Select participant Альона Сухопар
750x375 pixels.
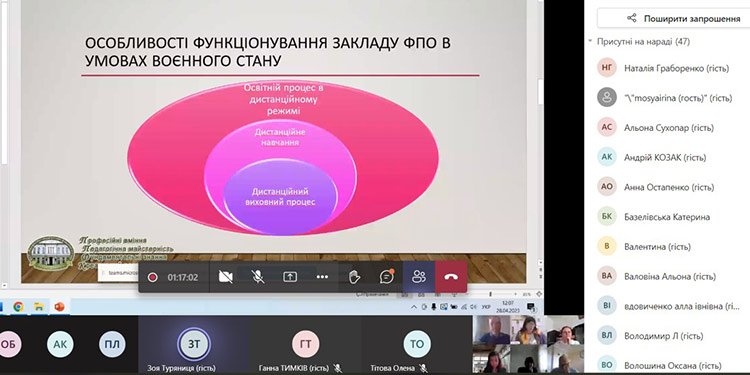(669, 128)
